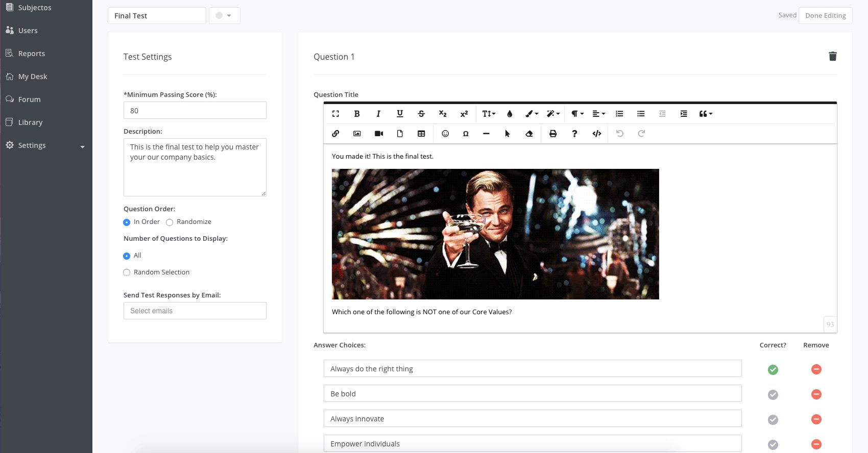Open editor help question mark
Screen dimensions: 868x453
[x=574, y=134]
